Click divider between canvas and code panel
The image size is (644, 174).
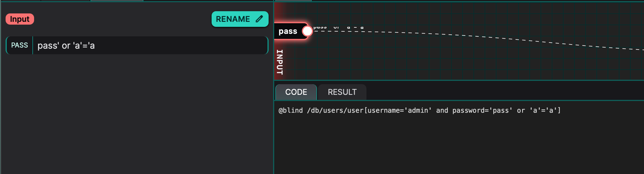click(x=458, y=80)
